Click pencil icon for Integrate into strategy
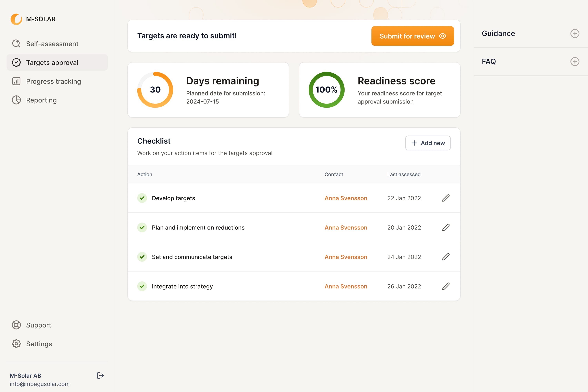Image resolution: width=588 pixels, height=392 pixels. pos(446,286)
